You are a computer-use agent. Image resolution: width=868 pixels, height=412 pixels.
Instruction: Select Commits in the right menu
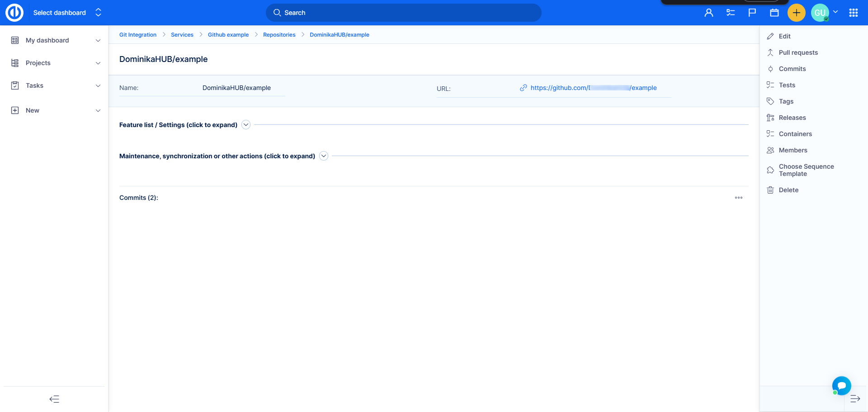[792, 69]
